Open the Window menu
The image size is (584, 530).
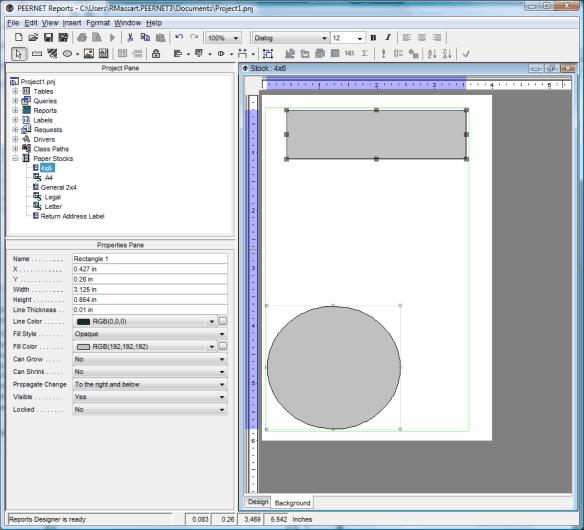127,23
